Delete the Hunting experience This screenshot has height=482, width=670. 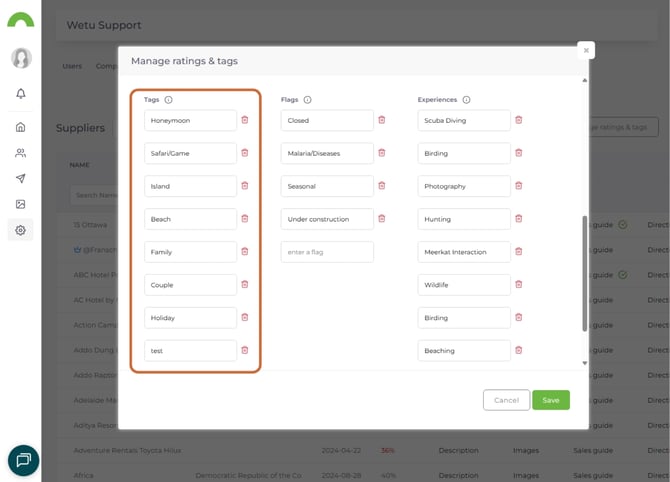tap(519, 219)
